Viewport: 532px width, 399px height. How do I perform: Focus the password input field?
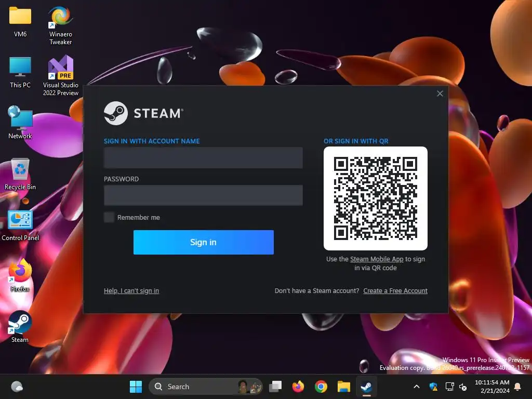tap(203, 195)
